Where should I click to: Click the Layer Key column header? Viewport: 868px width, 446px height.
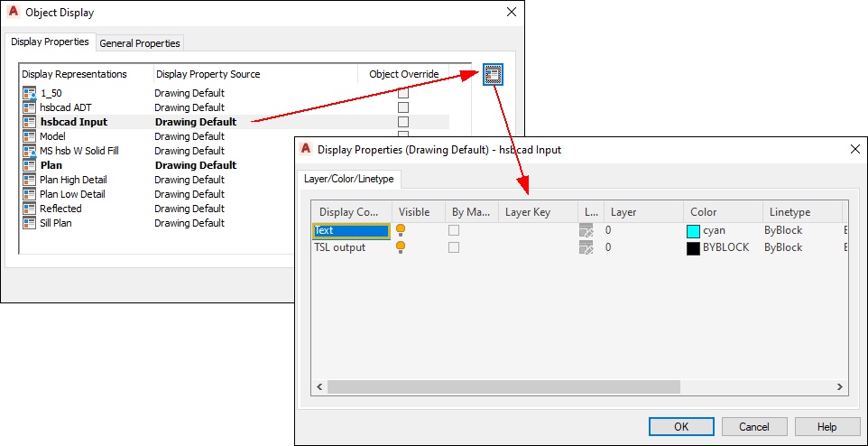pyautogui.click(x=538, y=212)
